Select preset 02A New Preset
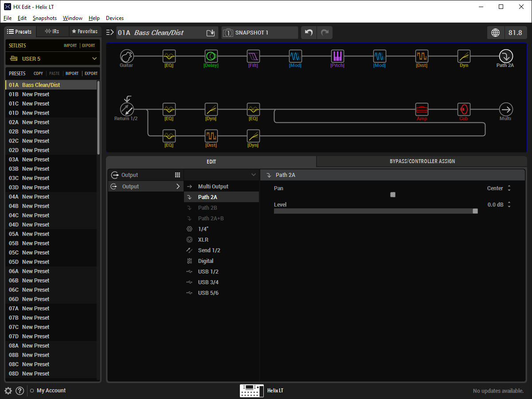 [x=51, y=122]
